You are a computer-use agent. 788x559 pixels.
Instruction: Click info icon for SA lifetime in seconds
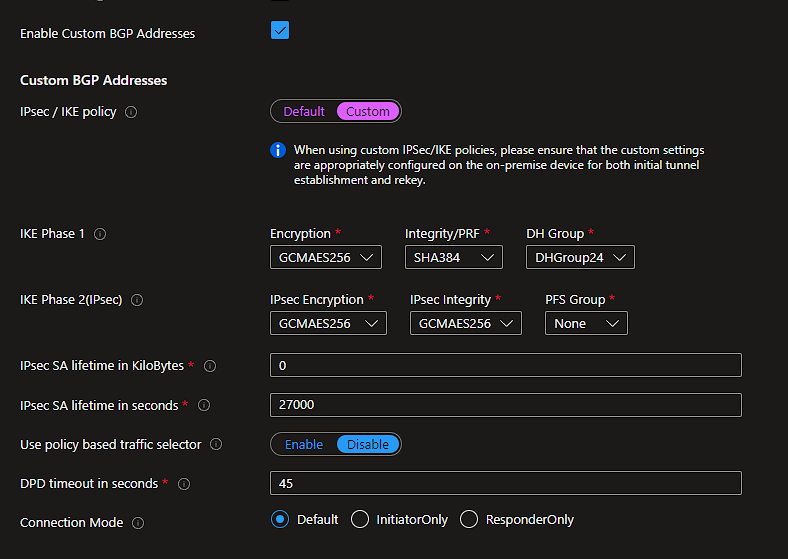(x=204, y=406)
